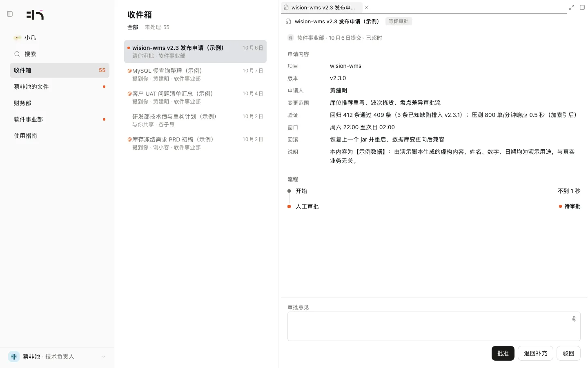Open 收件箱 in the sidebar
The image size is (588, 368).
[60, 70]
